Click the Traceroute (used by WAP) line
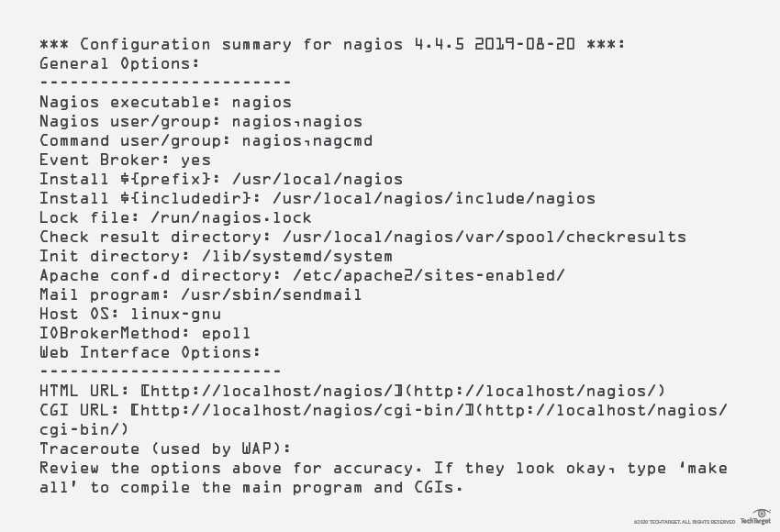Screen dimensions: 780x532 (x=165, y=449)
